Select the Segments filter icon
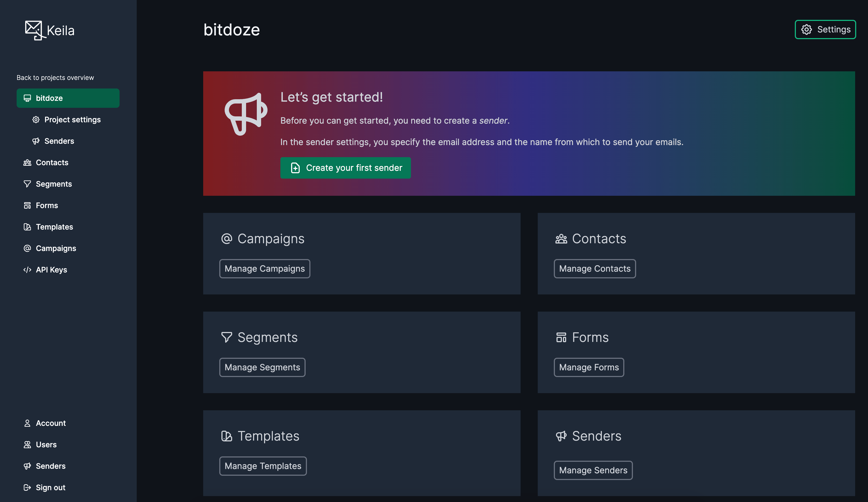Image resolution: width=868 pixels, height=502 pixels. click(28, 184)
